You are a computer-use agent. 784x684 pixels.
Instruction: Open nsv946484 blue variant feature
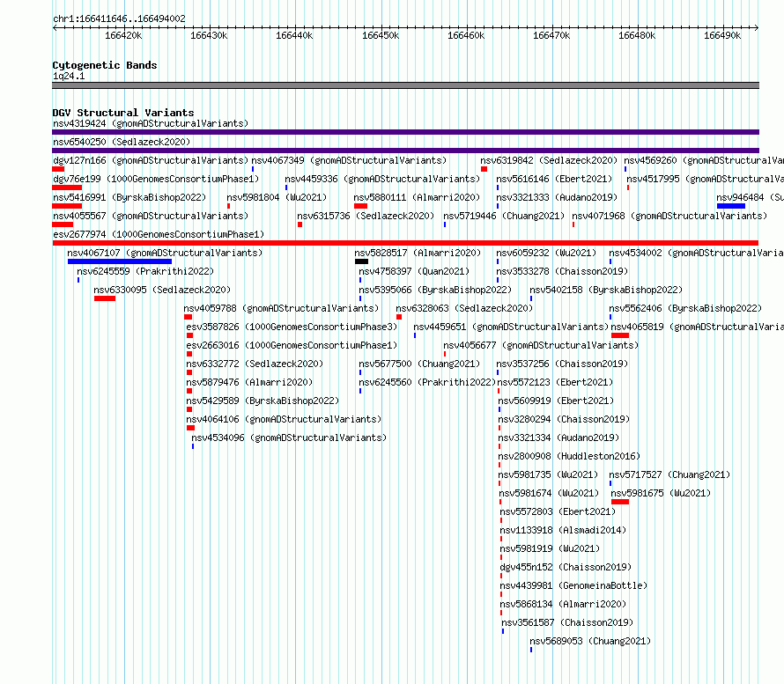tap(731, 206)
